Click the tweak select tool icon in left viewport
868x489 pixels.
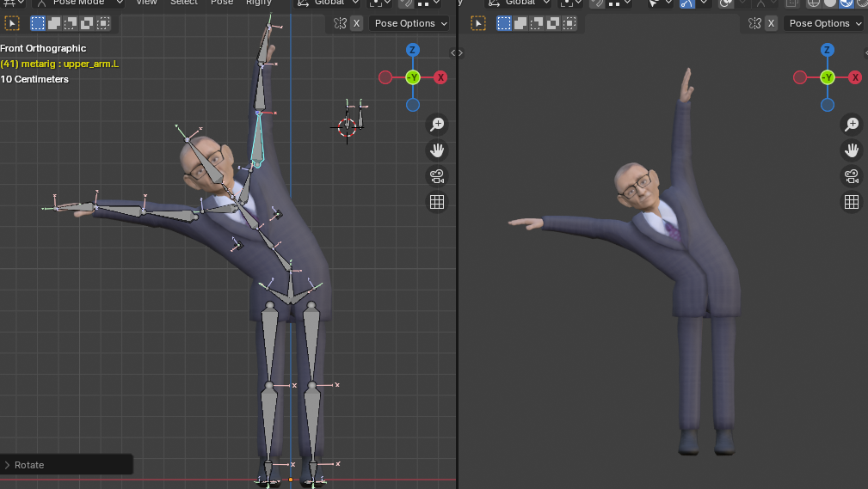point(12,23)
